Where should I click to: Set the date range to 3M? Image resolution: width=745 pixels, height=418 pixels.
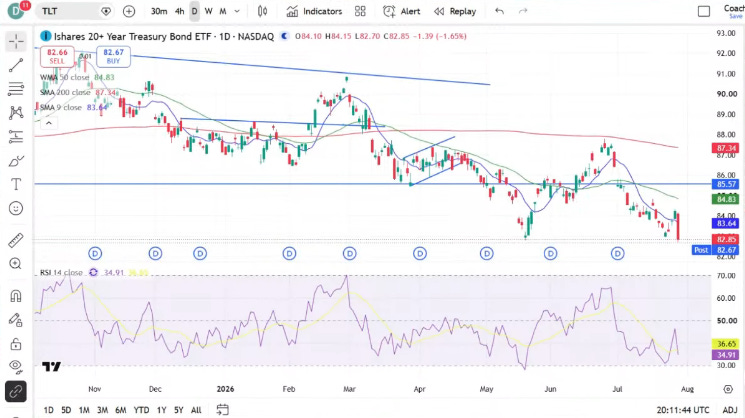click(x=102, y=410)
